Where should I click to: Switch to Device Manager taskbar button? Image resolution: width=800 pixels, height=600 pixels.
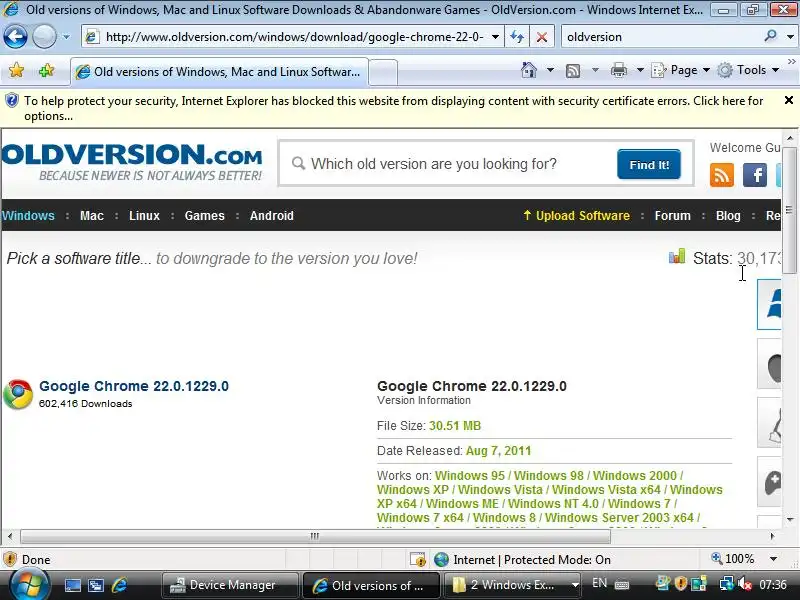pos(230,585)
